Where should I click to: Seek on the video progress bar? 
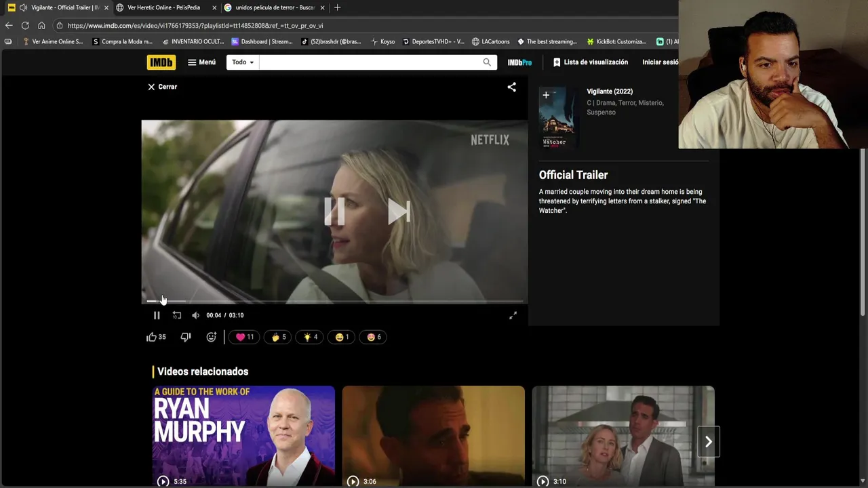click(x=334, y=301)
